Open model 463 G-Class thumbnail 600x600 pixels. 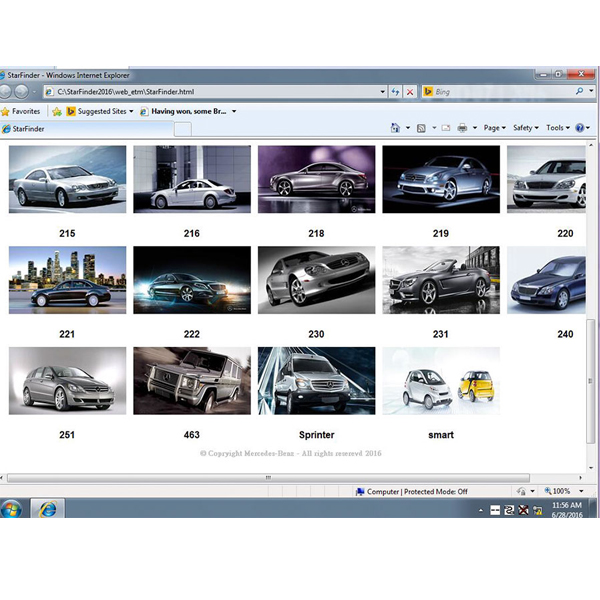192,381
